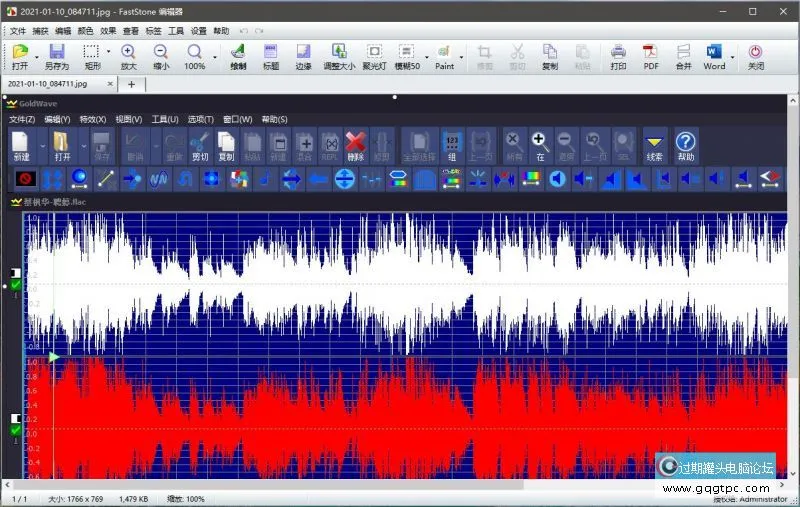Click the GoldWave 帮助 question mark icon
800x507 pixels.
pos(685,146)
